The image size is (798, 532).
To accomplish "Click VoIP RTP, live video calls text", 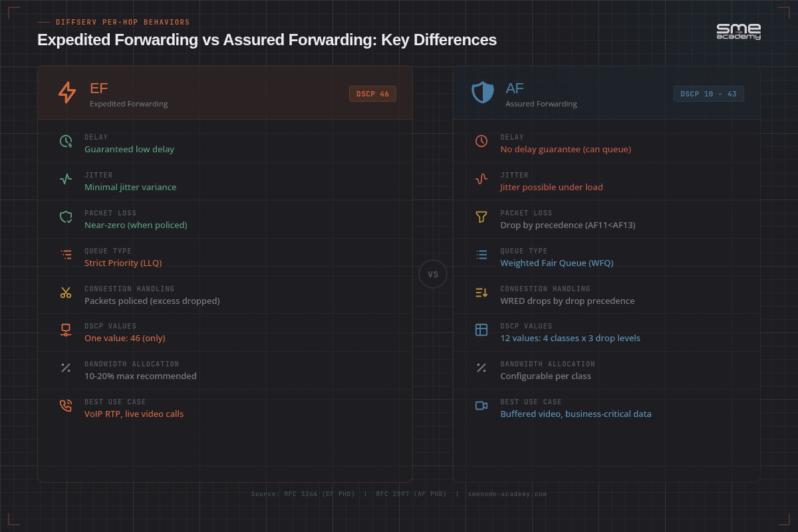I will (134, 414).
